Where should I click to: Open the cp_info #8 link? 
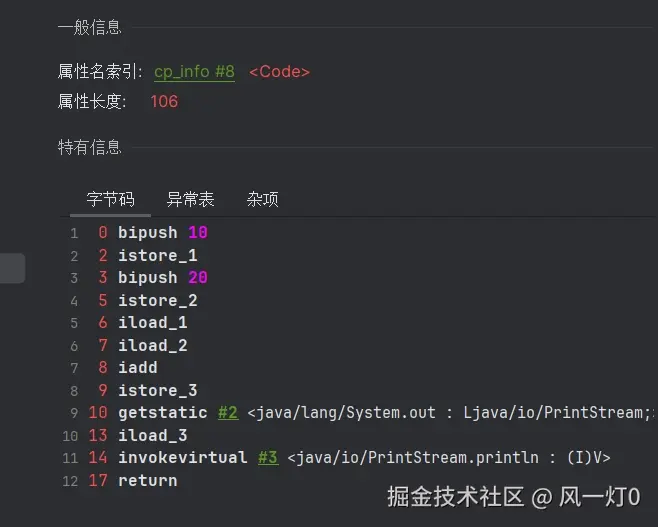[x=194, y=72]
